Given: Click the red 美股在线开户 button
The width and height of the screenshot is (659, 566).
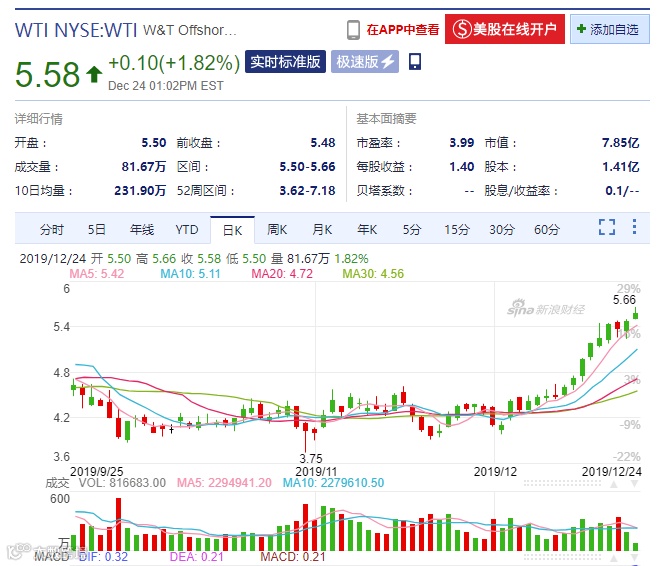Looking at the screenshot, I should (505, 29).
